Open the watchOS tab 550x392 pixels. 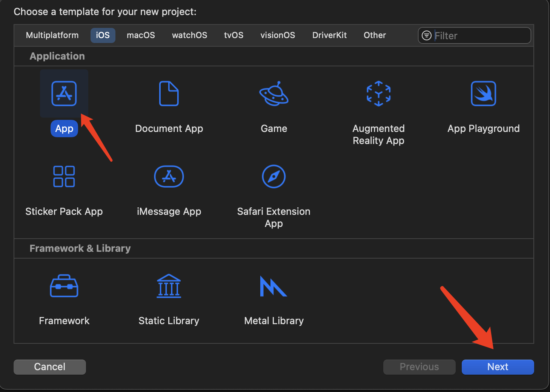[x=189, y=35]
